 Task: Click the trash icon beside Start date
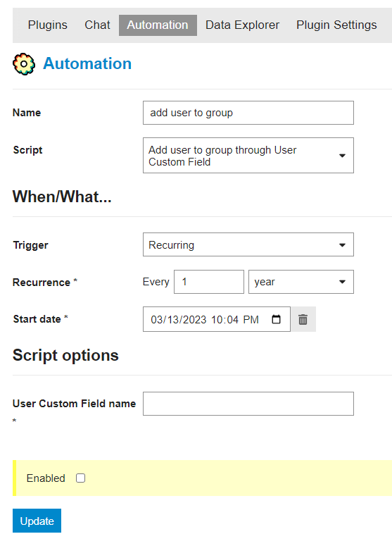303,319
